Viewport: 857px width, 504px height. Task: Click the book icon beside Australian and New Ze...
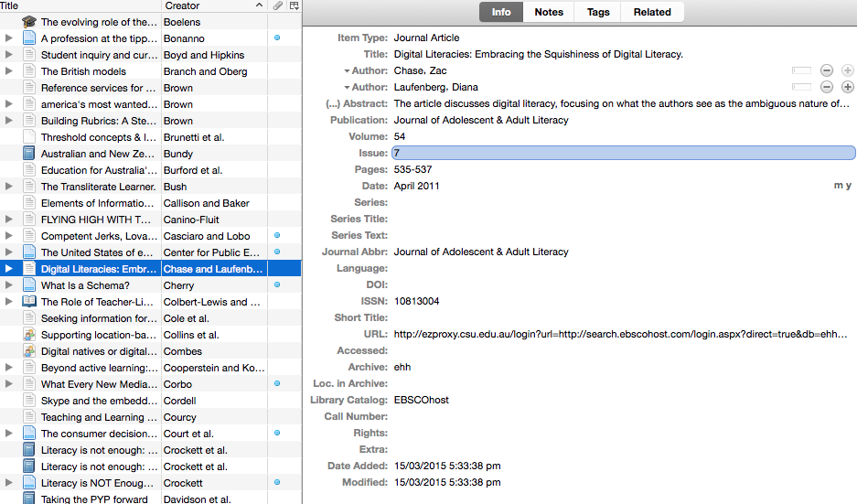tap(28, 154)
